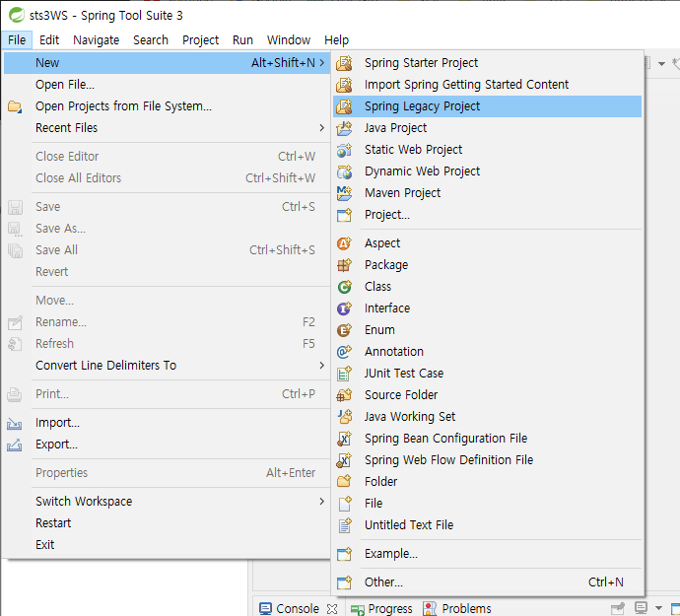Expand Convert Line Delimiters To arrow
680x616 pixels.
pos(322,366)
